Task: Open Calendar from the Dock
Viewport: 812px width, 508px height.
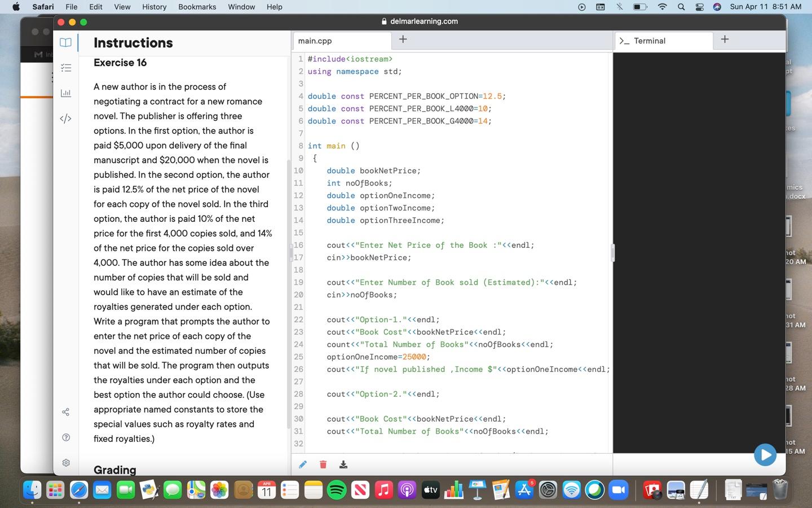Action: pyautogui.click(x=266, y=490)
